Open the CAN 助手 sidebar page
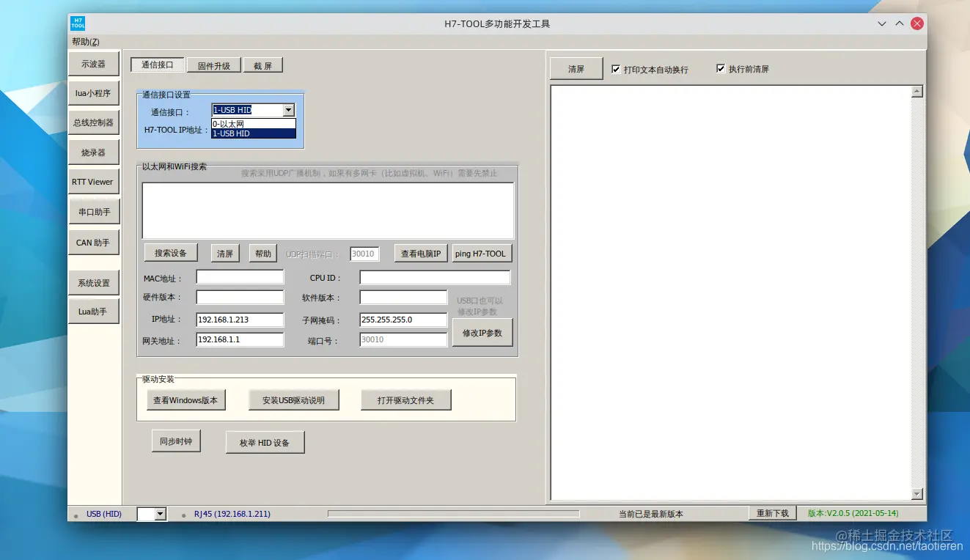The height and width of the screenshot is (560, 970). click(93, 243)
